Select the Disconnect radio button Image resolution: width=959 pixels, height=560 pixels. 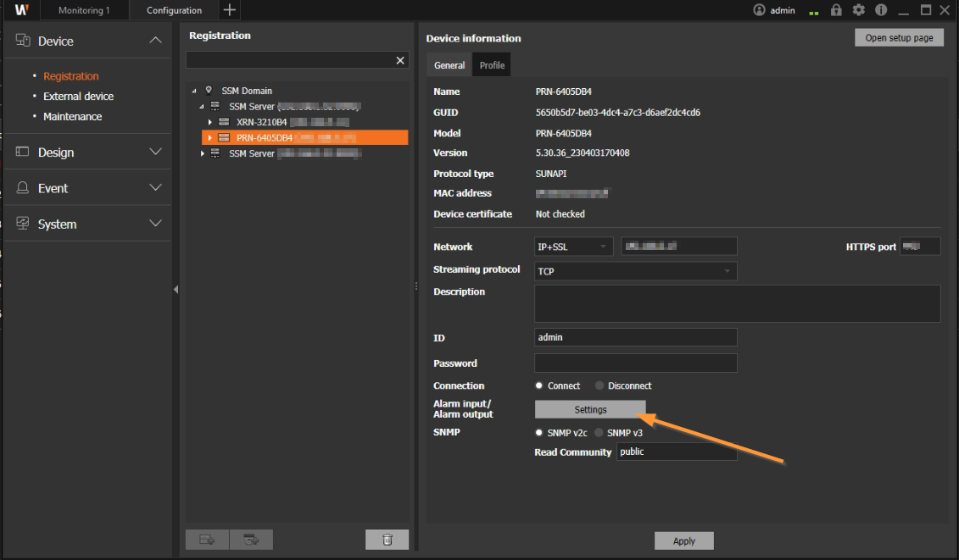click(599, 385)
